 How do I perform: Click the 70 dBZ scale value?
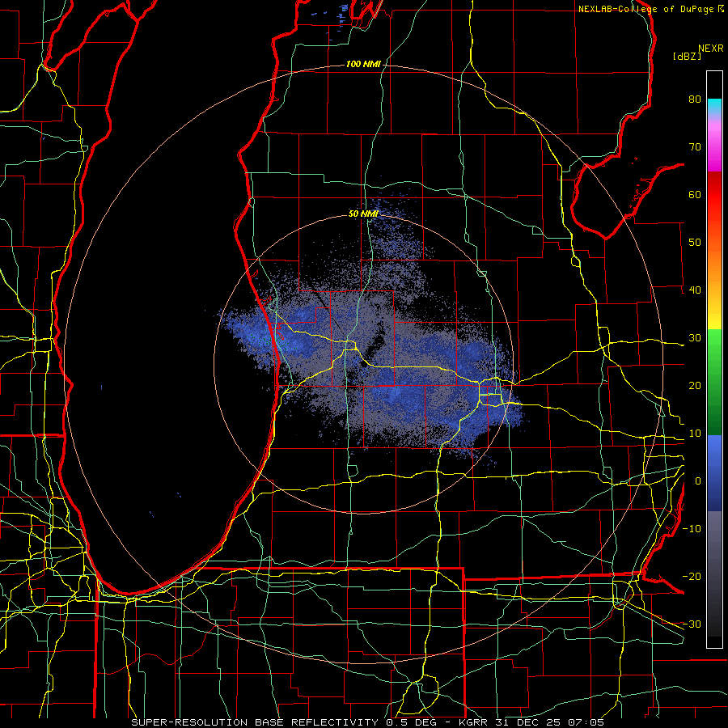tap(695, 147)
